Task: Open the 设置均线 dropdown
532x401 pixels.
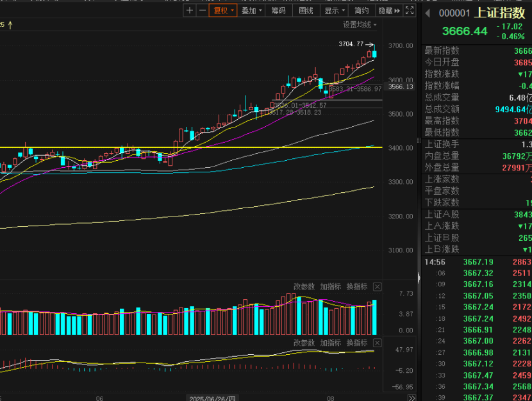Action: (x=360, y=25)
